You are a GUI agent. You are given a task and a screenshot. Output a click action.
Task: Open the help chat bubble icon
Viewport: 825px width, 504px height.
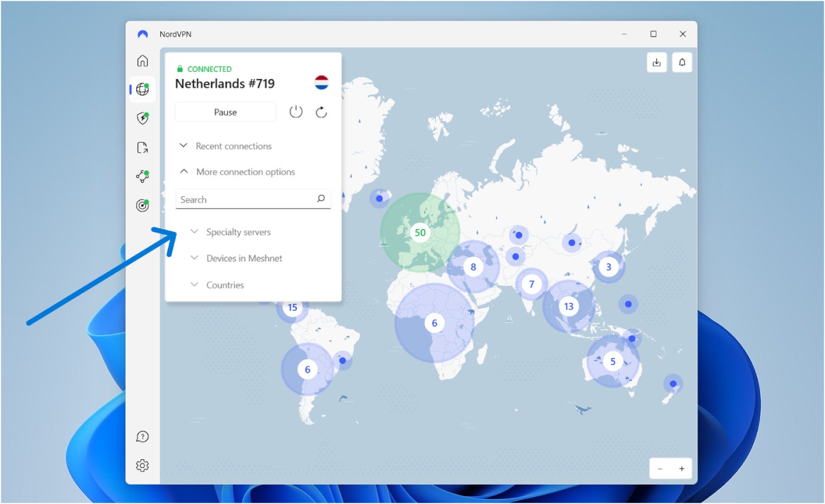click(x=142, y=436)
